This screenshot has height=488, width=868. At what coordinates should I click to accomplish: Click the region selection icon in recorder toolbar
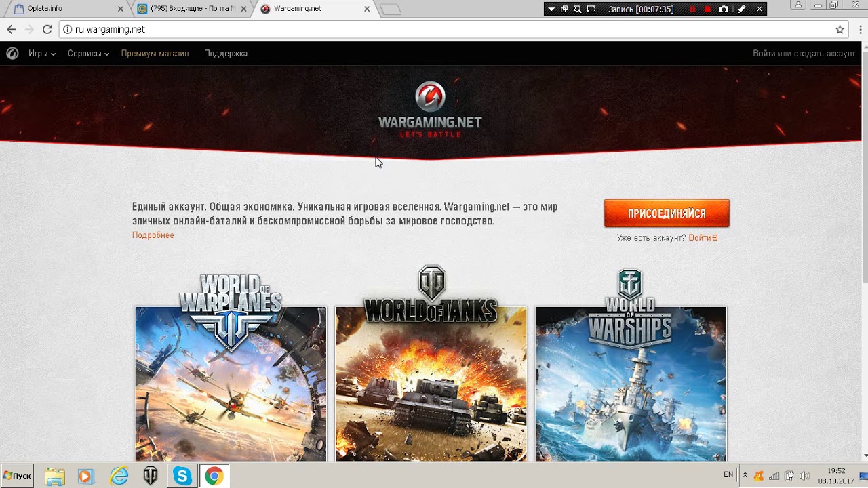click(x=591, y=9)
